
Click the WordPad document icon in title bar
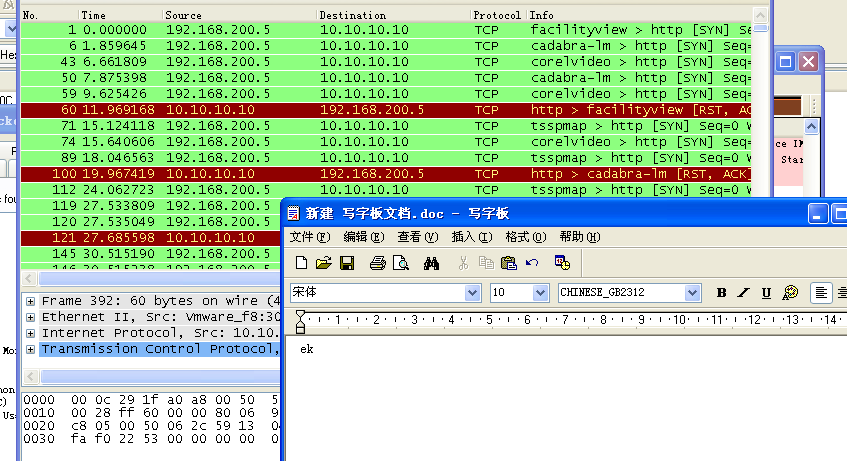(293, 213)
